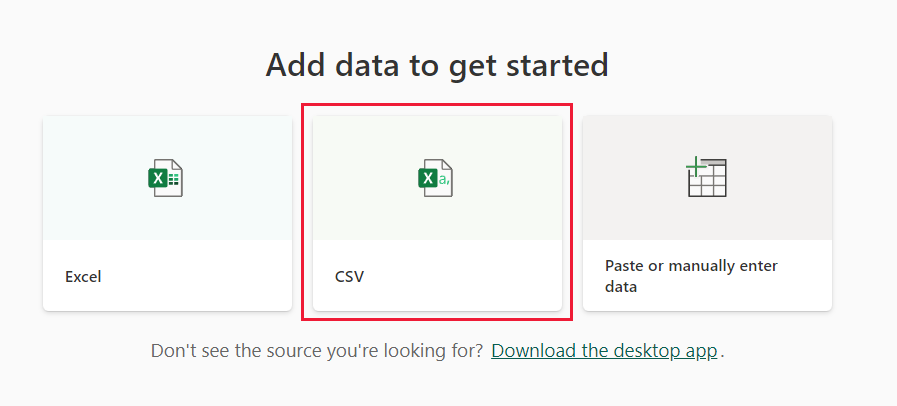Click the CSV file icon
This screenshot has height=406, width=897.
coord(436,178)
